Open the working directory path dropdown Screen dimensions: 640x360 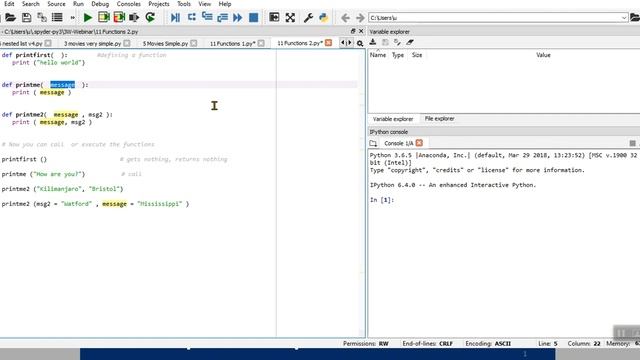click(624, 18)
